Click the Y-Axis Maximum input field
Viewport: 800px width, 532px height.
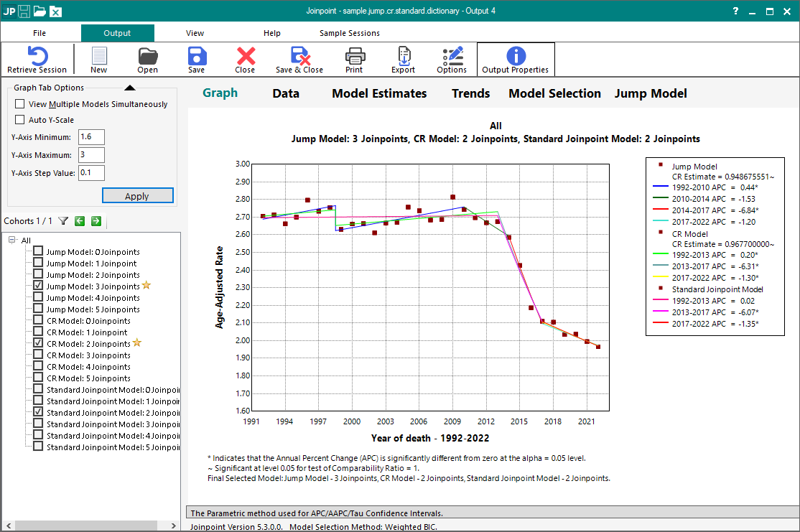[92, 155]
